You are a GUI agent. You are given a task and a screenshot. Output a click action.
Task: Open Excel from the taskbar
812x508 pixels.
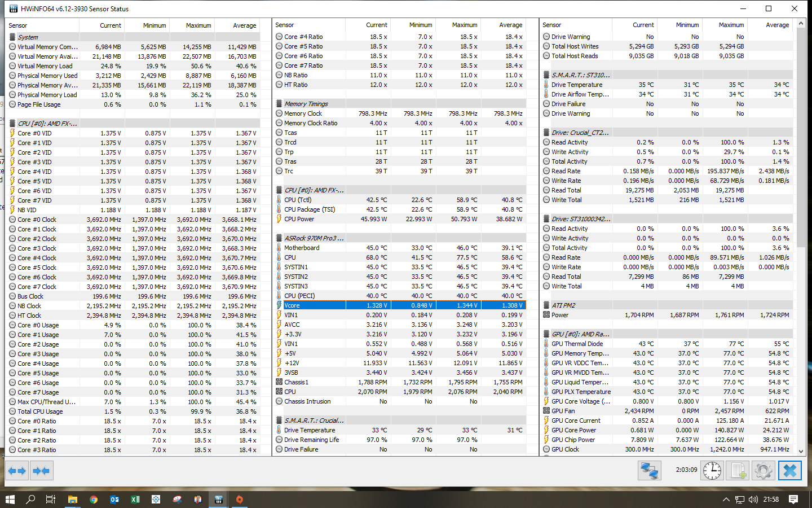click(x=135, y=499)
